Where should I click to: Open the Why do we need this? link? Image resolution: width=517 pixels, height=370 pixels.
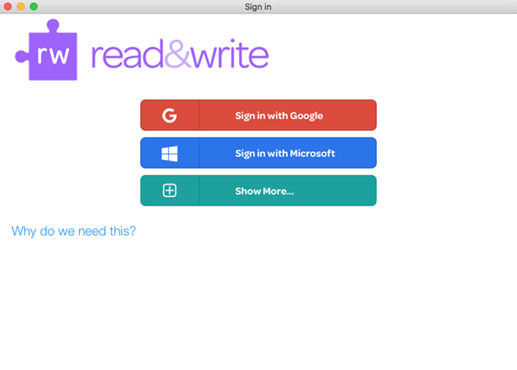click(74, 231)
